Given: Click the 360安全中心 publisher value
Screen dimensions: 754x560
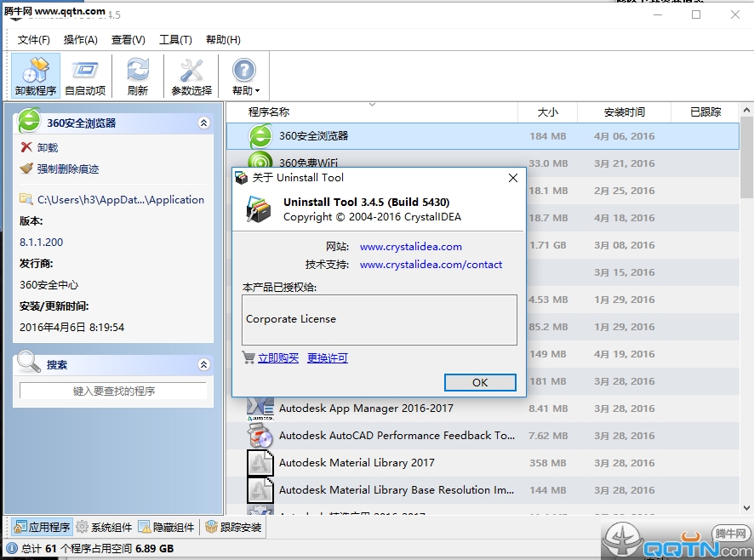Looking at the screenshot, I should pyautogui.click(x=49, y=285).
